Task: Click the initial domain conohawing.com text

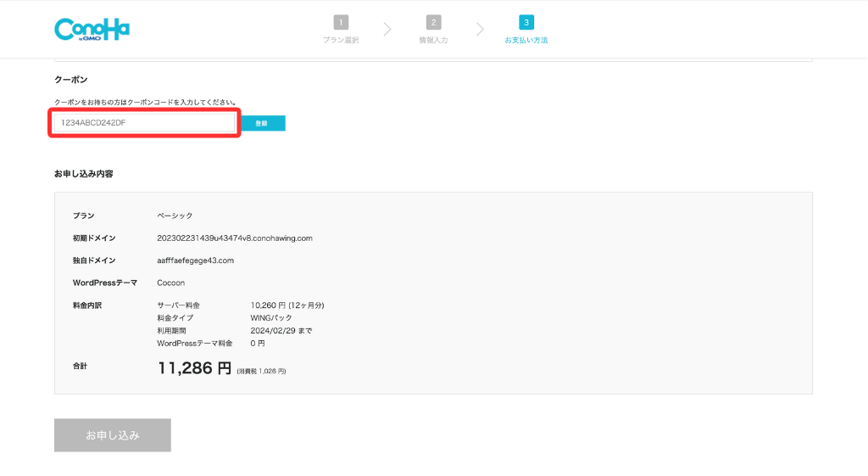Action: pyautogui.click(x=235, y=238)
